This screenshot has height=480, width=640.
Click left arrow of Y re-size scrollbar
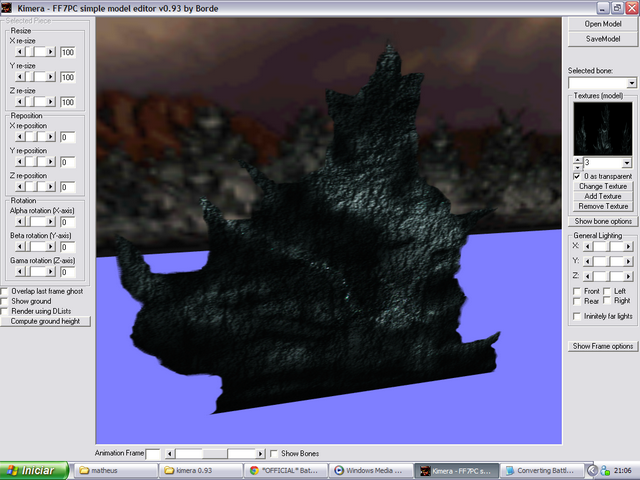[20, 77]
